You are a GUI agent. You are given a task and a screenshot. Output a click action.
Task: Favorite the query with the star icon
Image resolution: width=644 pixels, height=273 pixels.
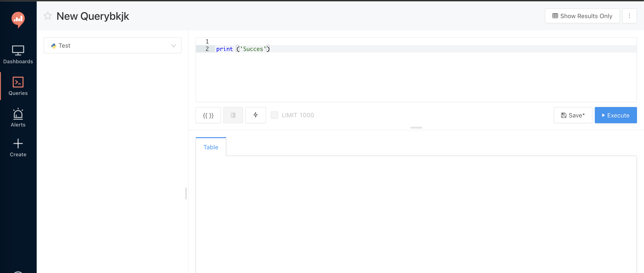48,16
